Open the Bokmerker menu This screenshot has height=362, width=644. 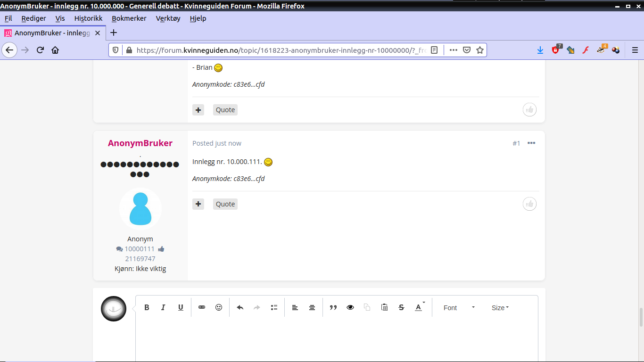click(129, 18)
